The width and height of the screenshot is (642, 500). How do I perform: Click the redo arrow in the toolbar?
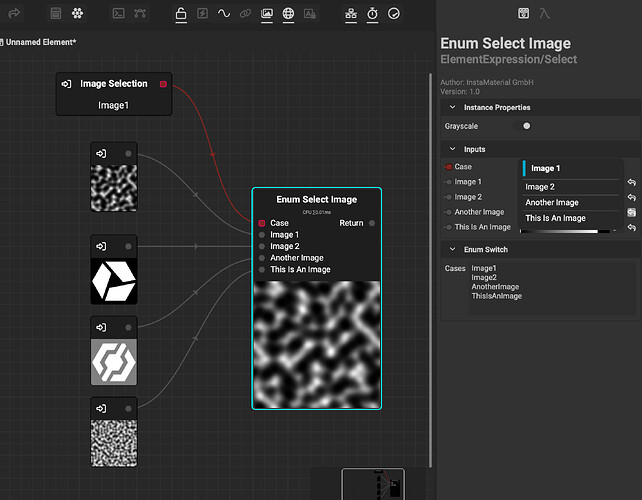click(x=13, y=14)
